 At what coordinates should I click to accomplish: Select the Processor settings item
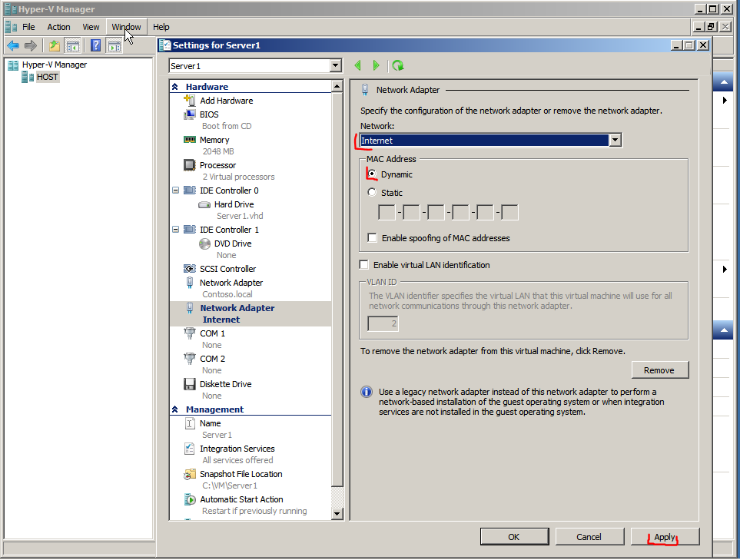click(x=217, y=166)
